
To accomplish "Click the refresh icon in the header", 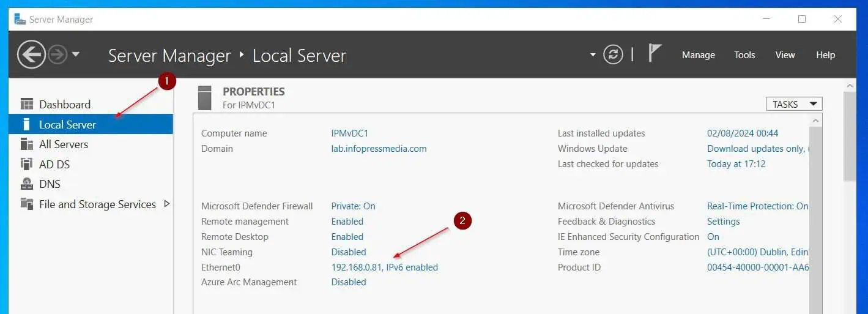I will click(x=613, y=54).
